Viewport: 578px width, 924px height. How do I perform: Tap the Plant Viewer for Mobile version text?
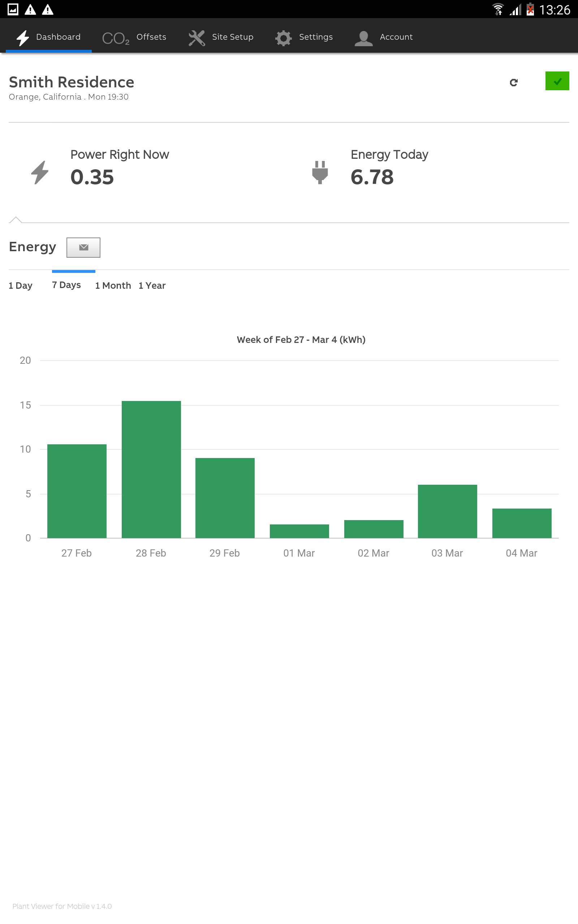click(62, 906)
